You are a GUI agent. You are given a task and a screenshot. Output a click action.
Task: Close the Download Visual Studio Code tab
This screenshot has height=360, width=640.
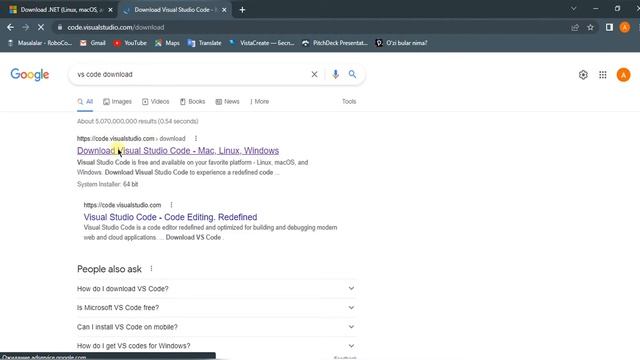click(224, 10)
